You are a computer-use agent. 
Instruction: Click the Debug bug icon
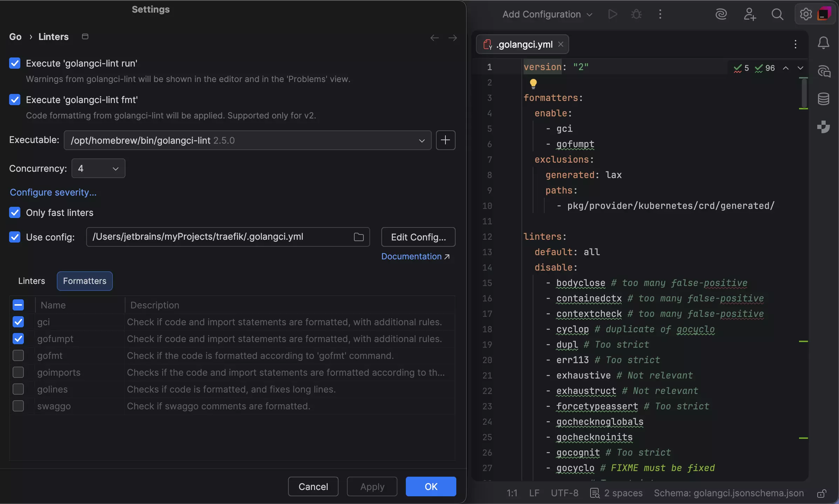(636, 14)
